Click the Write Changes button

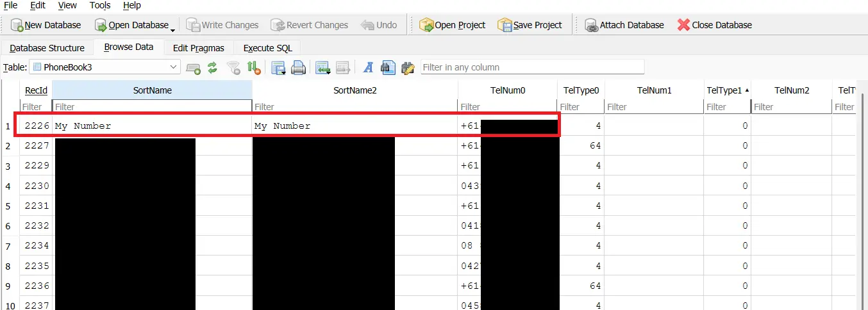pyautogui.click(x=222, y=25)
